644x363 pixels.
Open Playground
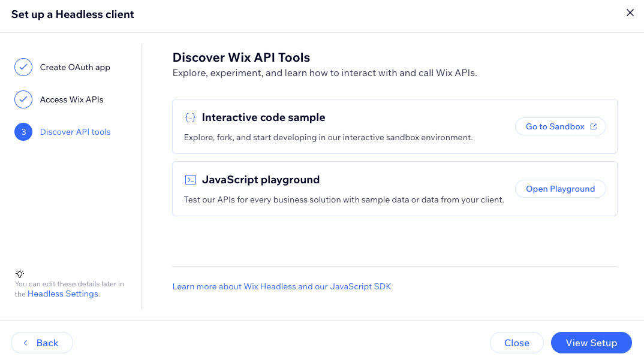point(560,189)
